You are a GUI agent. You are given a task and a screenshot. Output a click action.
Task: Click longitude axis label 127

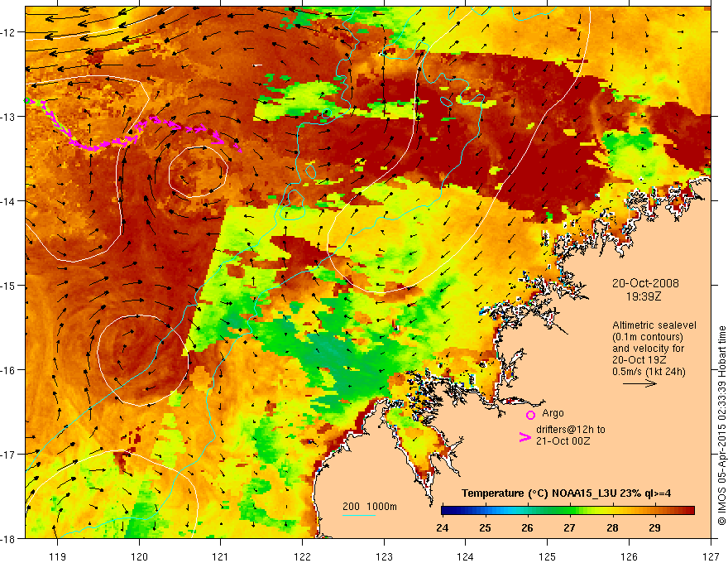pyautogui.click(x=711, y=556)
